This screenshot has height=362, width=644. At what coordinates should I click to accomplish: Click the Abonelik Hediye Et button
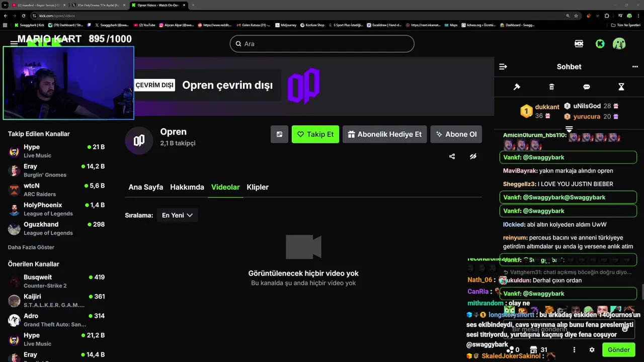click(x=385, y=134)
